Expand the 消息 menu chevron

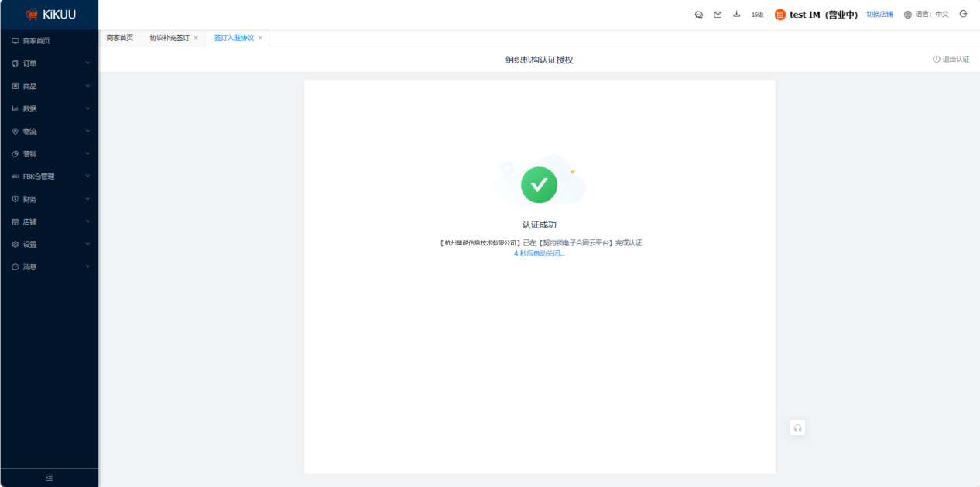tap(87, 266)
